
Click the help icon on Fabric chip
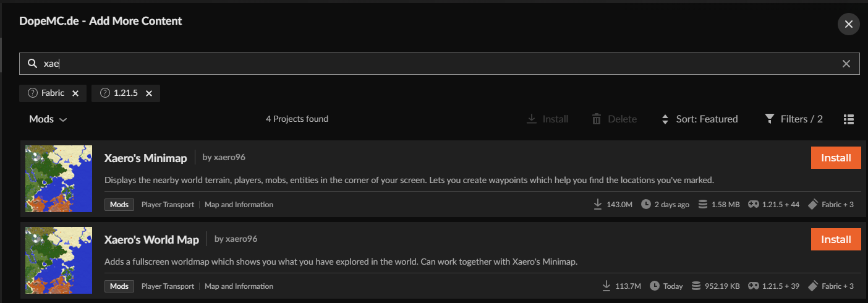pyautogui.click(x=33, y=93)
